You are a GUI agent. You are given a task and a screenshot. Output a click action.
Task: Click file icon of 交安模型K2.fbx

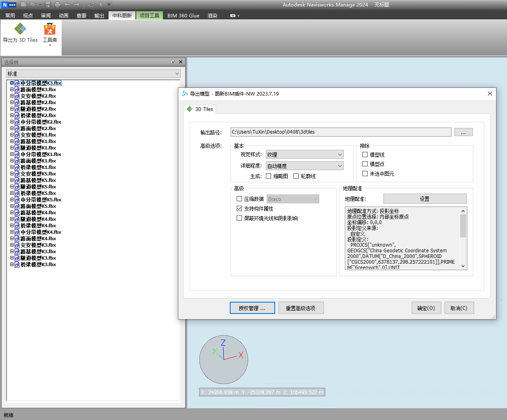[17, 96]
